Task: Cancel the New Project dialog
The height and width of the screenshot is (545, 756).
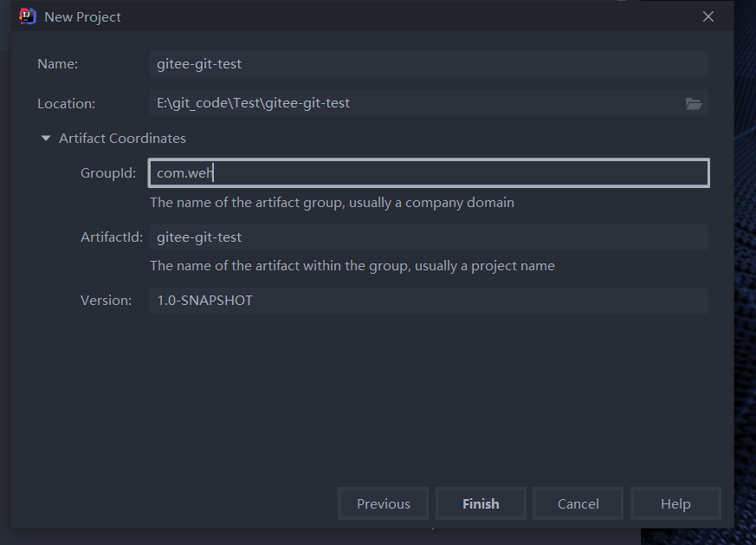Action: pyautogui.click(x=578, y=503)
